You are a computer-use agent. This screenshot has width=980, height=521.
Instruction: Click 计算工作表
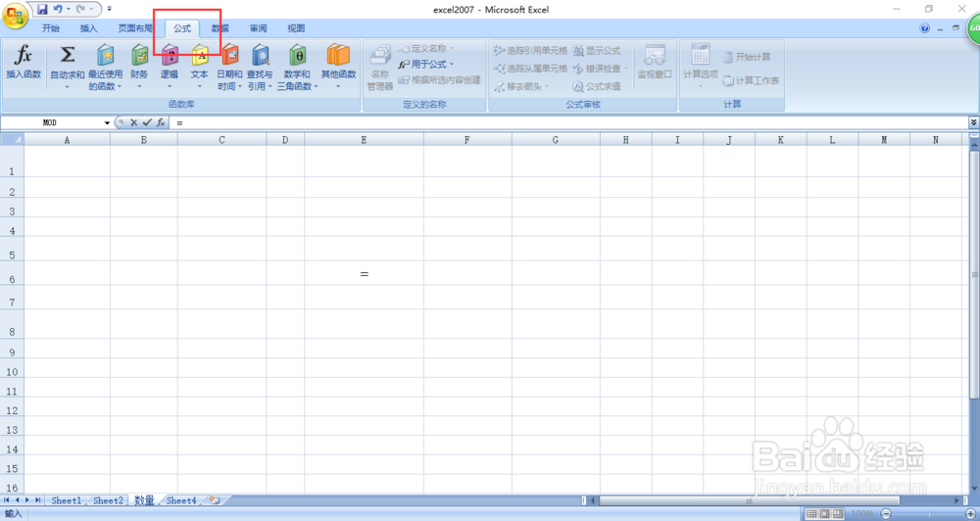(x=752, y=80)
